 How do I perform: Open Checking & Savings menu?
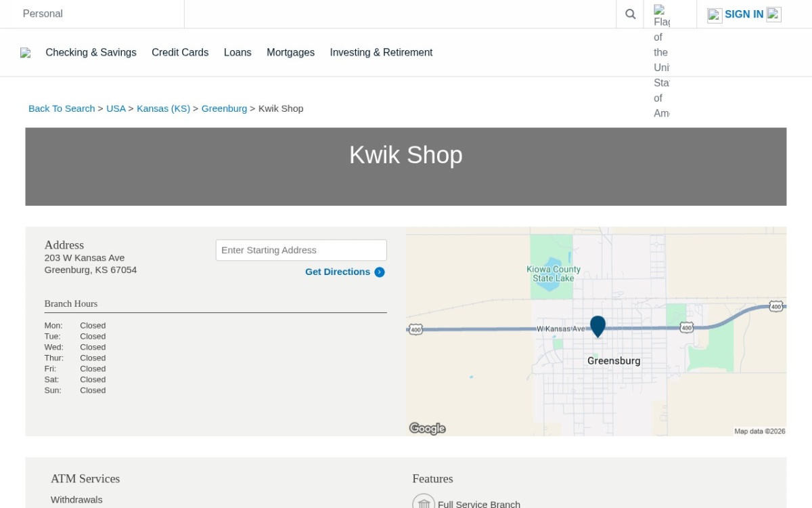tap(91, 52)
